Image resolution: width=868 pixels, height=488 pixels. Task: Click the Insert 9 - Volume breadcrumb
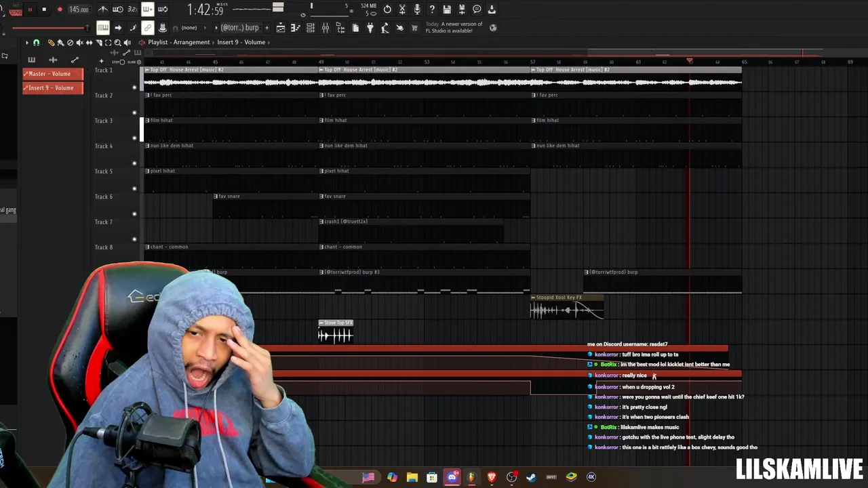241,42
